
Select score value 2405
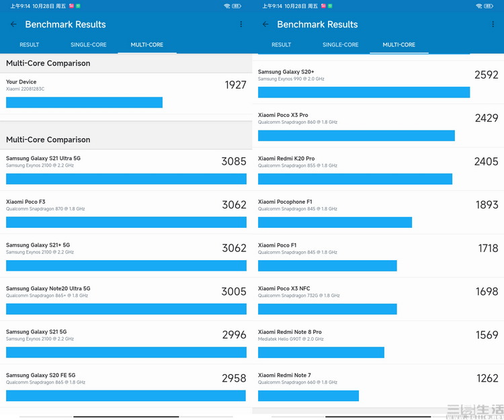[x=487, y=162]
